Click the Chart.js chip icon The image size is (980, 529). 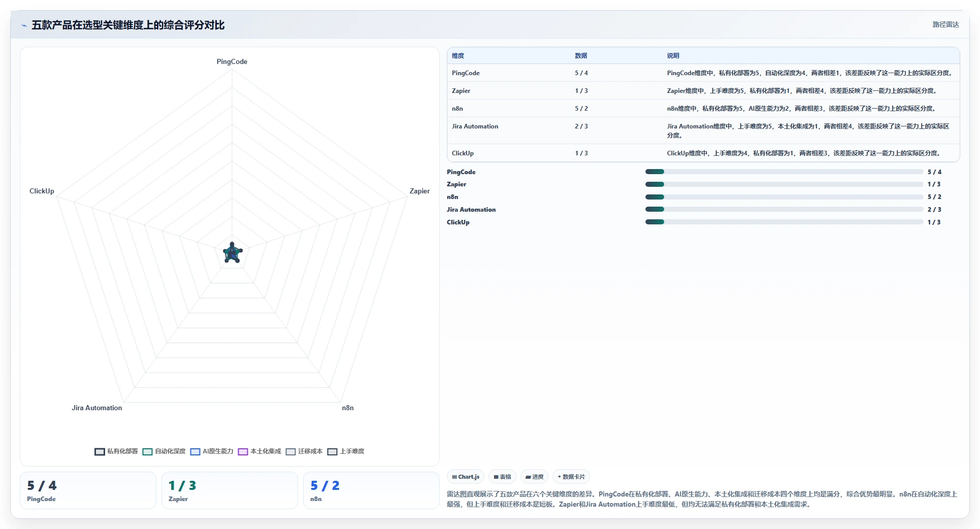point(454,477)
